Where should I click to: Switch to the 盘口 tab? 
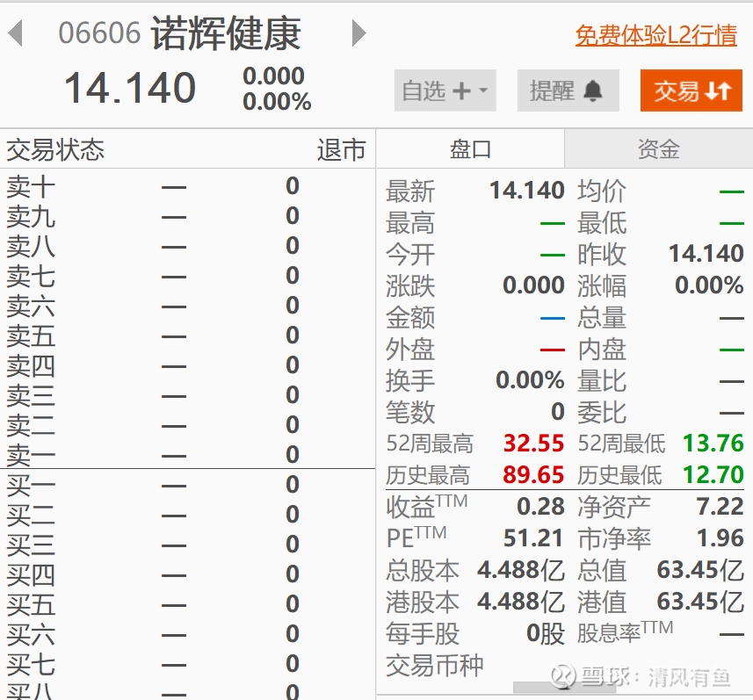tap(470, 148)
